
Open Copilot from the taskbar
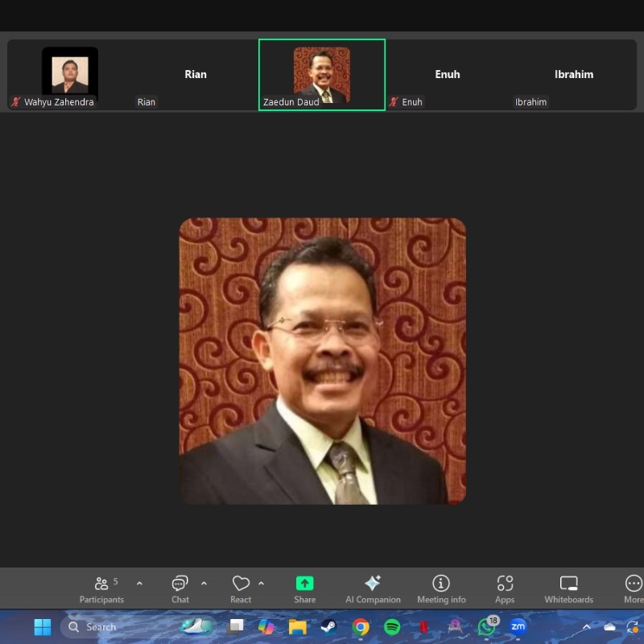266,627
